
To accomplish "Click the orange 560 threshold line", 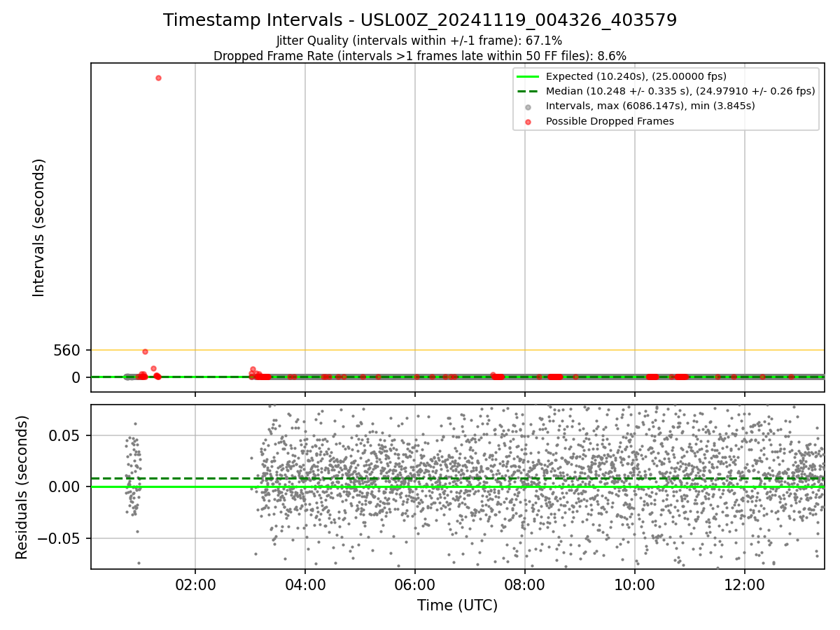I will click(457, 349).
